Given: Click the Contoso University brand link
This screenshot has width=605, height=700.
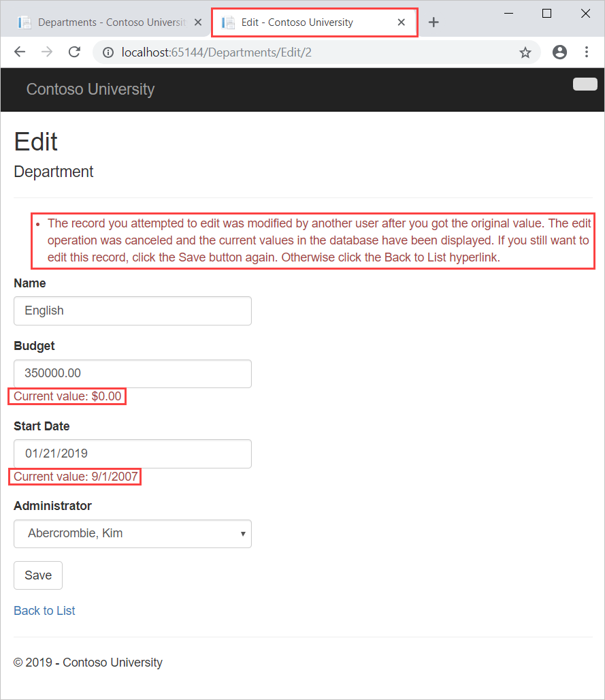Looking at the screenshot, I should click(x=90, y=89).
